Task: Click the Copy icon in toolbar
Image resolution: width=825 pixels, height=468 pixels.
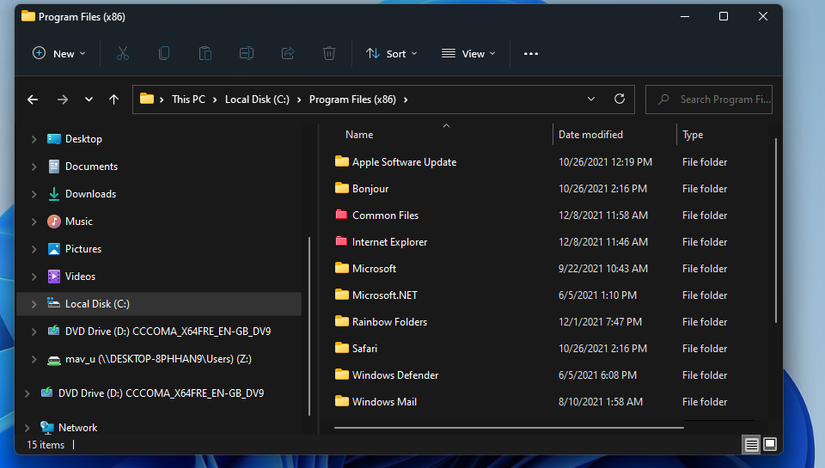Action: pyautogui.click(x=164, y=53)
